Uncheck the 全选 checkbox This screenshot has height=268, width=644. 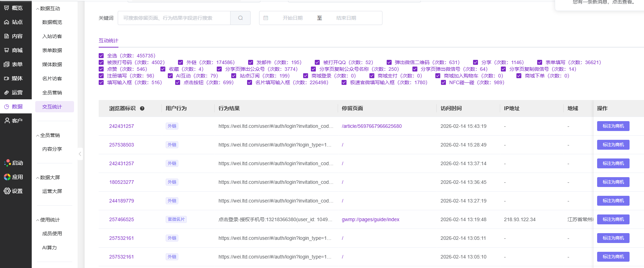(x=101, y=56)
